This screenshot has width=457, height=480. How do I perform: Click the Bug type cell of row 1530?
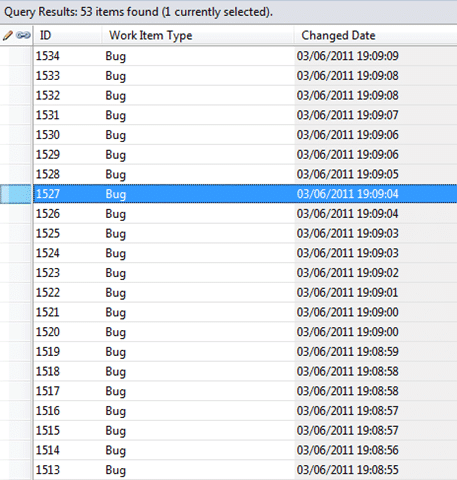pos(198,135)
